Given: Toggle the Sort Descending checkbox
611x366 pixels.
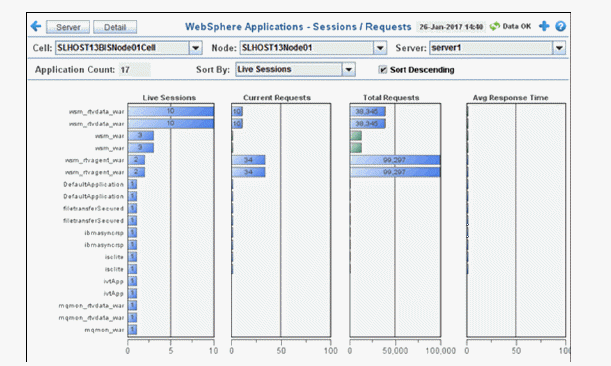Looking at the screenshot, I should pos(383,69).
